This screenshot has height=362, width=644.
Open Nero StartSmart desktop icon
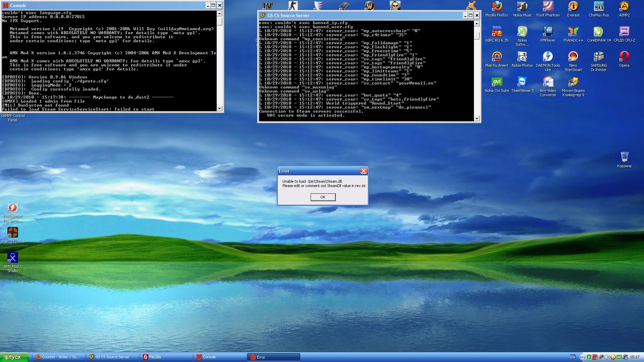573,61
